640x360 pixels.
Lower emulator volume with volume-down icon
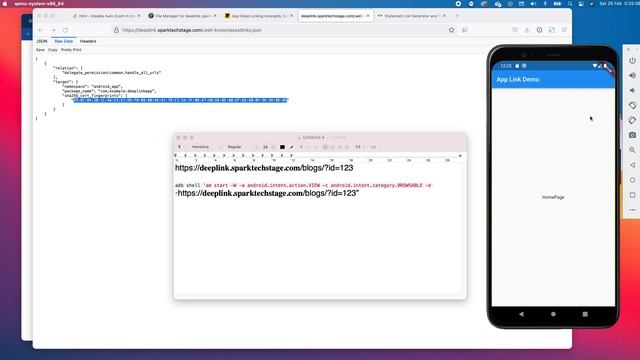pos(632,90)
